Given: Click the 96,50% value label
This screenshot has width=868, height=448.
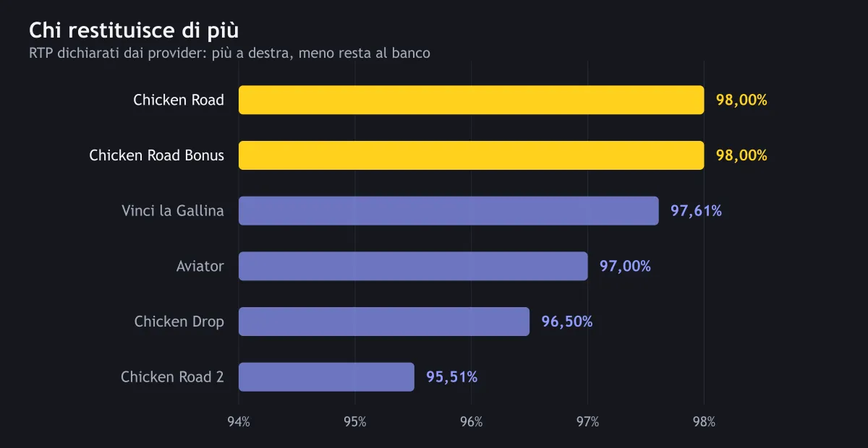Looking at the screenshot, I should (567, 322).
